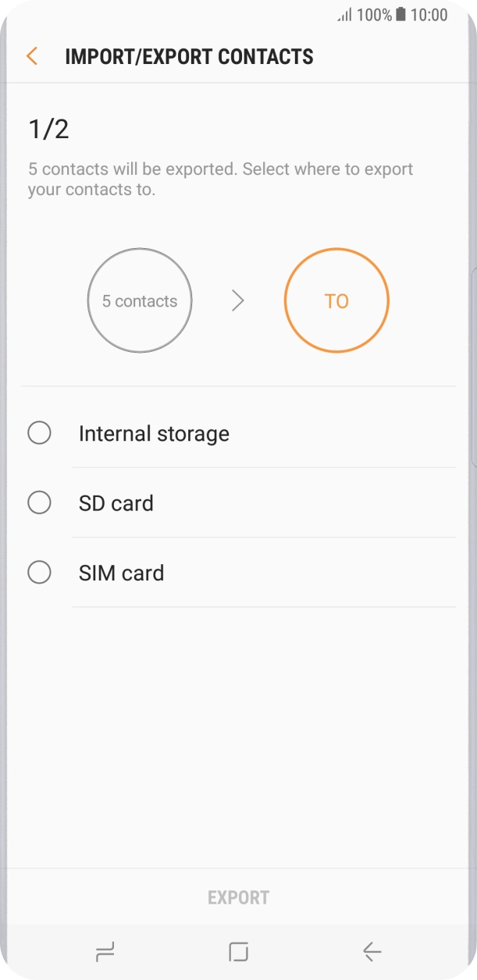Tap the 1/2 step indicator
This screenshot has width=477, height=980.
click(x=48, y=128)
